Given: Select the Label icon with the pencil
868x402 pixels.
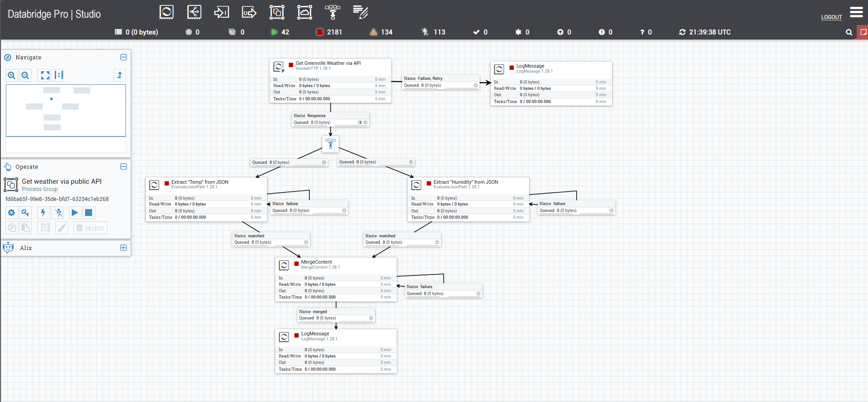Looking at the screenshot, I should [x=360, y=12].
